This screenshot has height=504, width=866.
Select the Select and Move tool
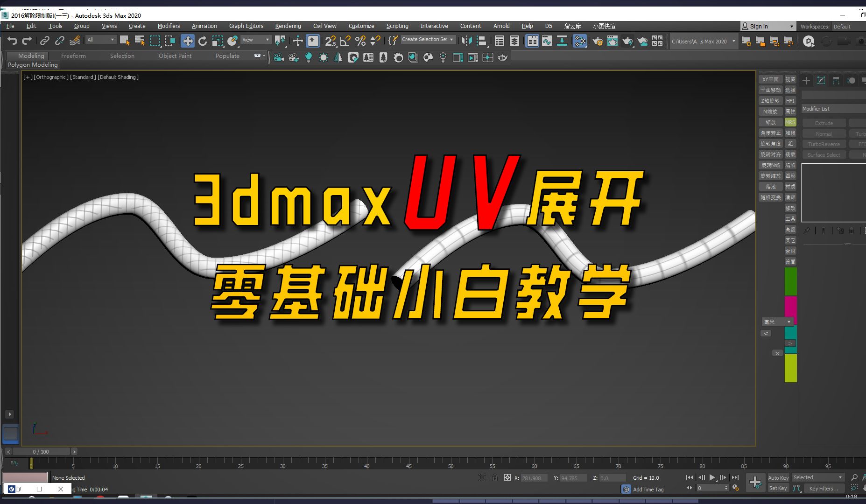tap(188, 41)
